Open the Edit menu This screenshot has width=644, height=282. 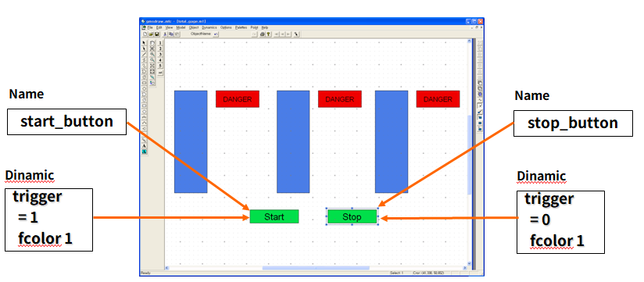click(x=159, y=27)
